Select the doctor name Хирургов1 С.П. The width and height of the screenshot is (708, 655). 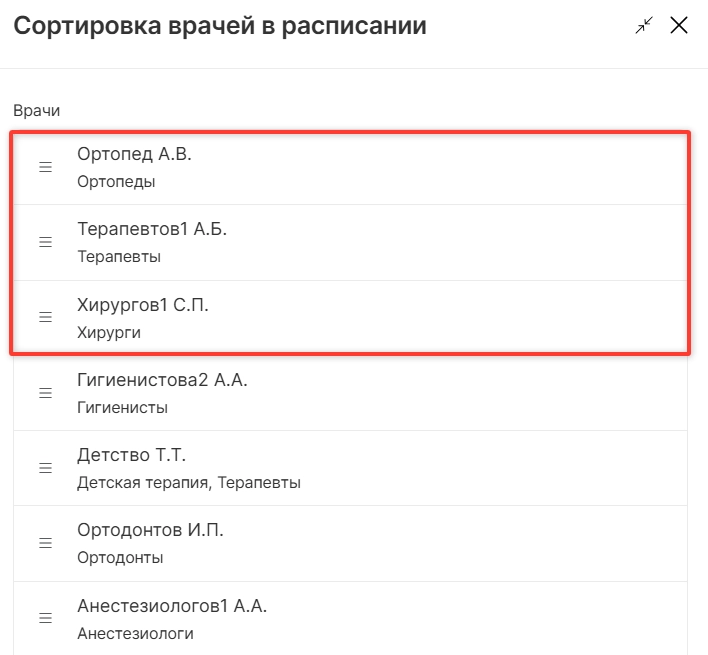tap(143, 305)
